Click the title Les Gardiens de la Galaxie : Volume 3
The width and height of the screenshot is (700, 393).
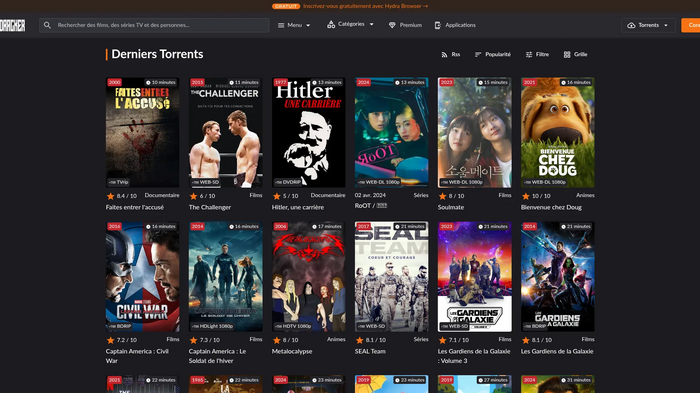click(474, 356)
